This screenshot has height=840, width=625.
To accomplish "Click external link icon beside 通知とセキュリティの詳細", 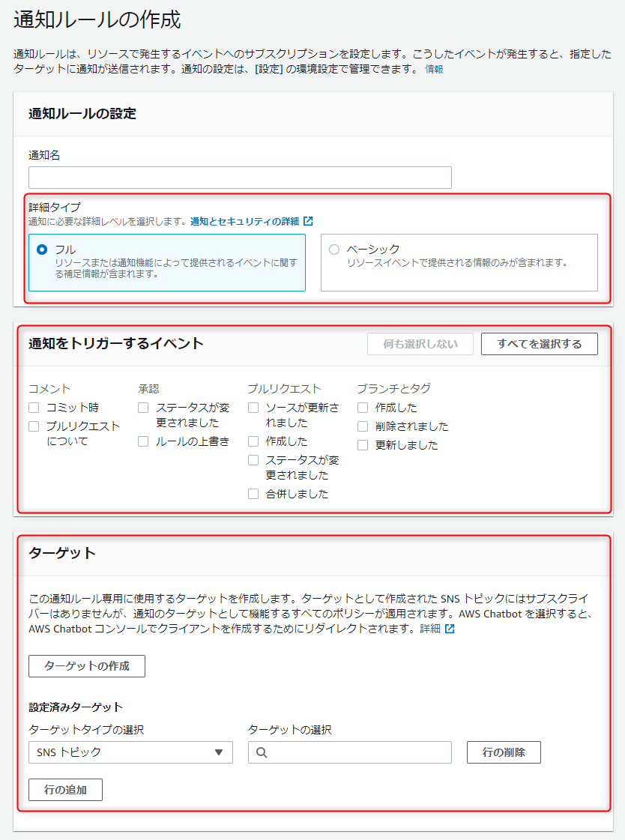I will [x=308, y=221].
